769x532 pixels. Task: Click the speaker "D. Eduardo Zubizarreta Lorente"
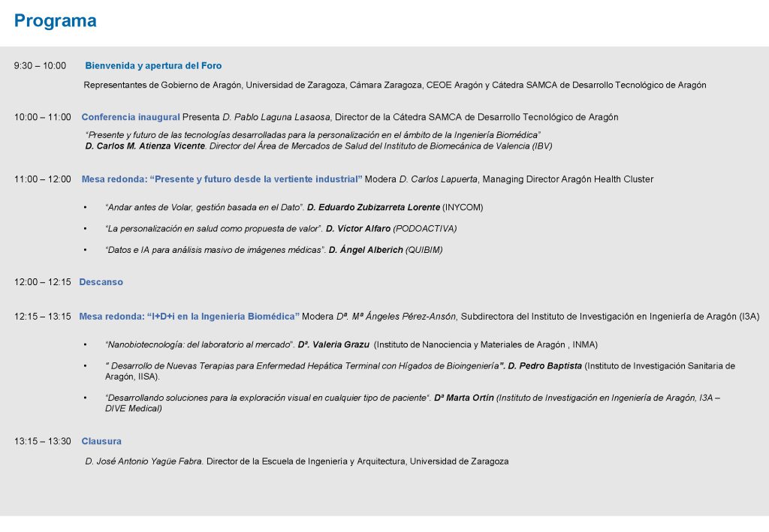[374, 207]
